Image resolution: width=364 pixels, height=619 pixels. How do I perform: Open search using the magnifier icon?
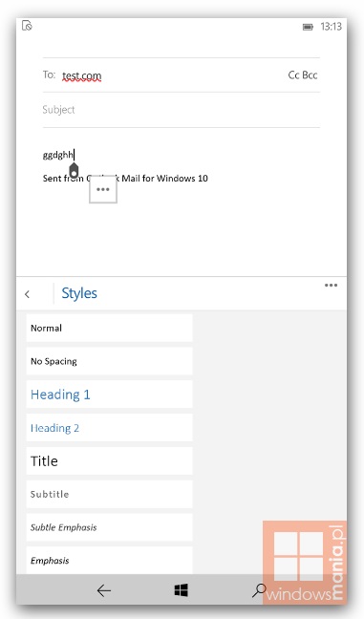click(x=259, y=589)
